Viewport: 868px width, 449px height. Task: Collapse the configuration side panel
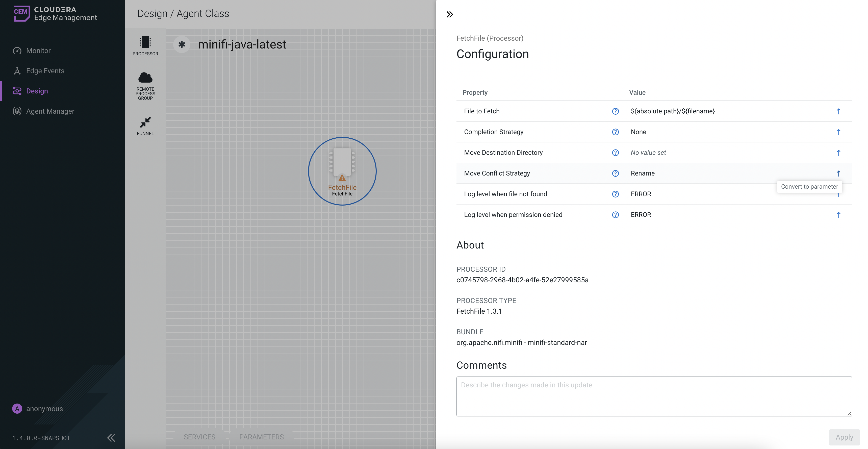449,14
